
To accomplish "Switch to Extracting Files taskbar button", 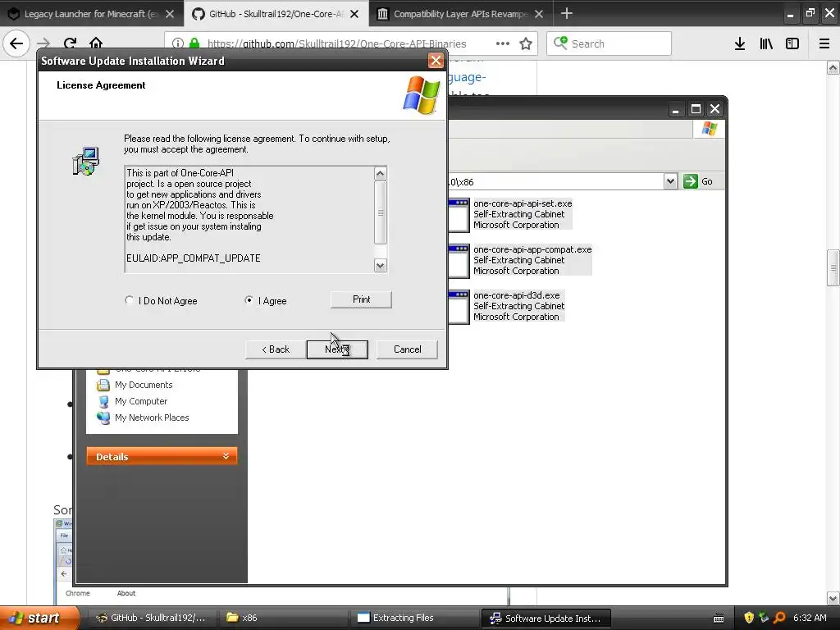I will 415,618.
